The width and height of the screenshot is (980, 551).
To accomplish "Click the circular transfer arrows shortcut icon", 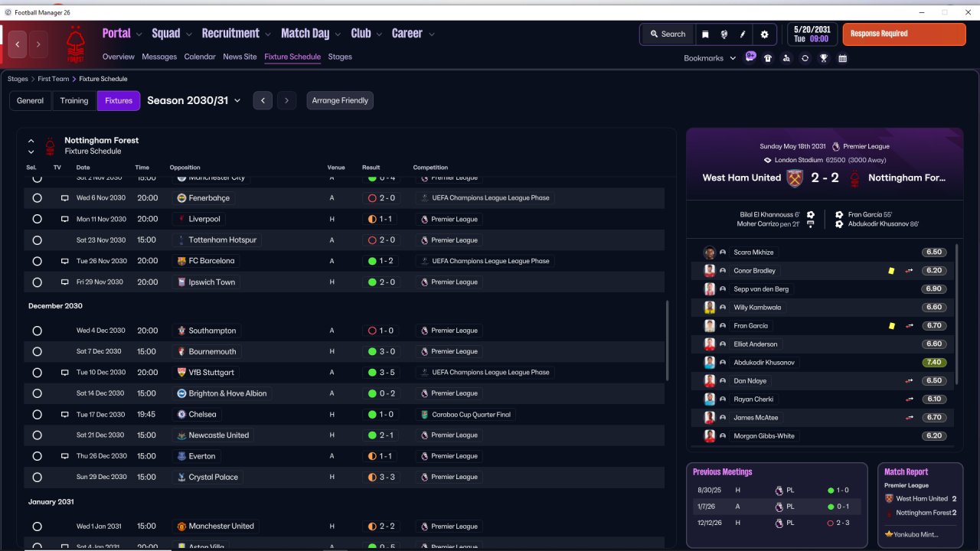I will [805, 58].
